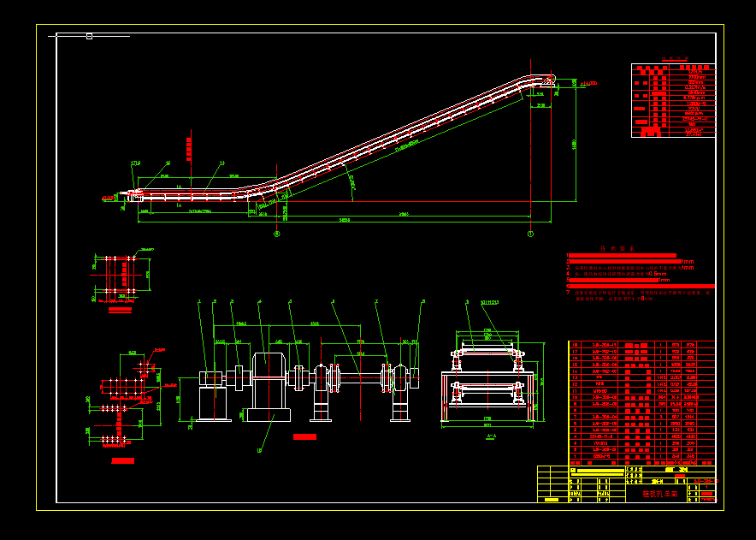Click callout number 9 above the A—A section
This screenshot has height=540, width=756.
click(x=467, y=302)
